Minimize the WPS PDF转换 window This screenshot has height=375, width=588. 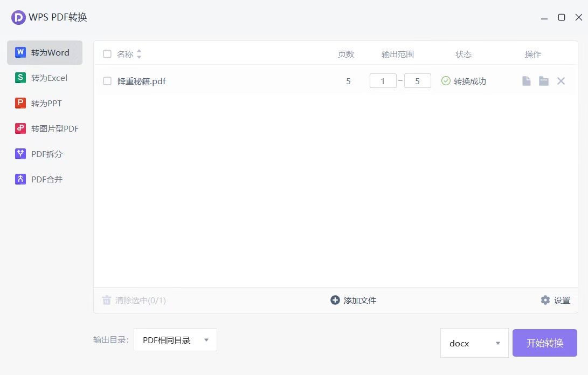click(x=544, y=18)
